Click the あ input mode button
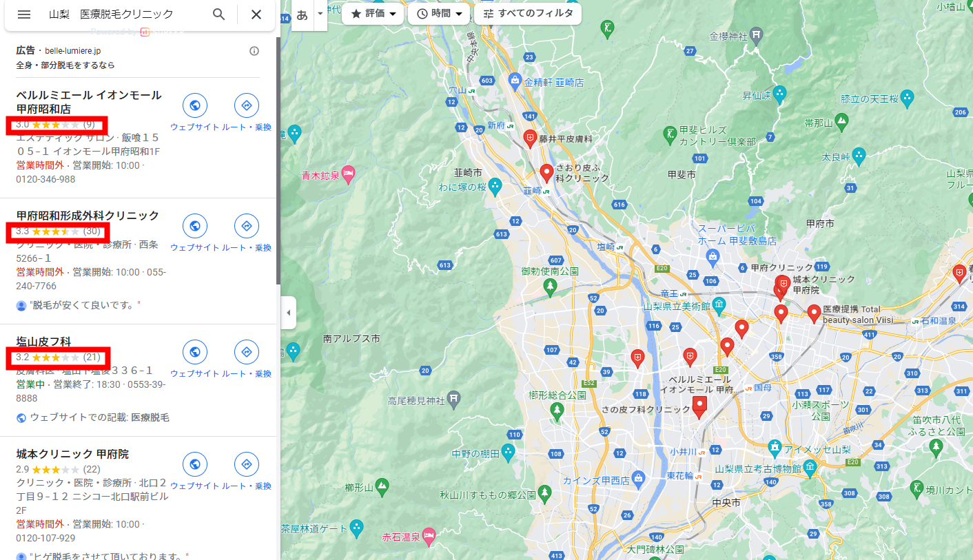The height and width of the screenshot is (560, 973). click(302, 15)
